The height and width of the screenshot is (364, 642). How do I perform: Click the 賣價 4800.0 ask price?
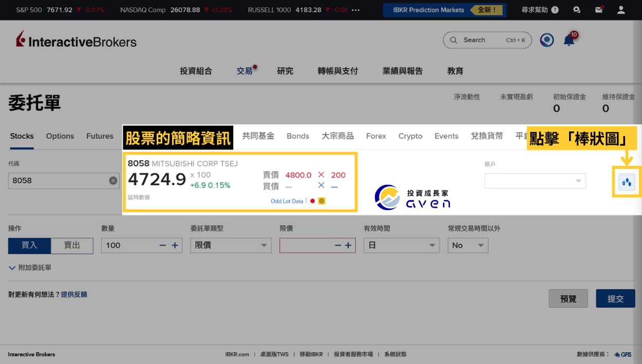coord(298,175)
